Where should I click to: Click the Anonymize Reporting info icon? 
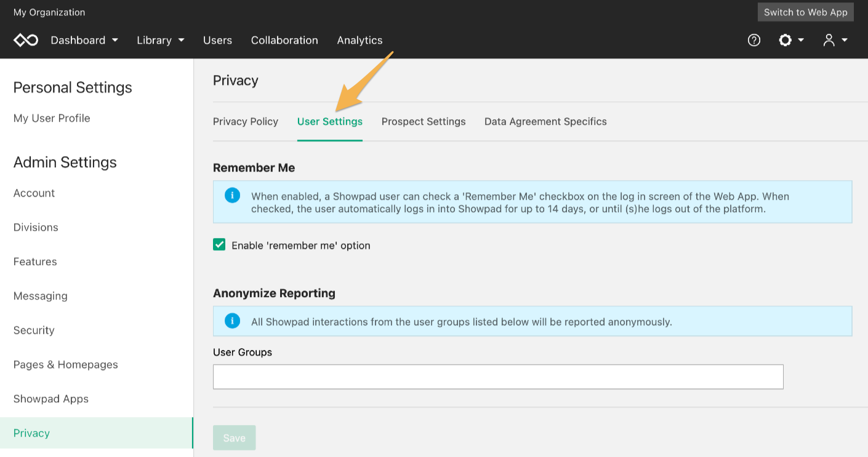(232, 321)
